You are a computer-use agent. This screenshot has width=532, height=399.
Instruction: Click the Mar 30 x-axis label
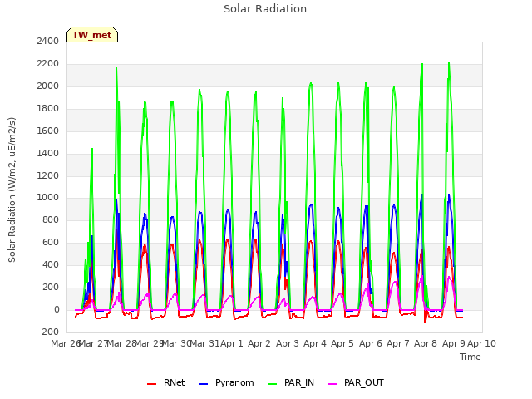(177, 343)
